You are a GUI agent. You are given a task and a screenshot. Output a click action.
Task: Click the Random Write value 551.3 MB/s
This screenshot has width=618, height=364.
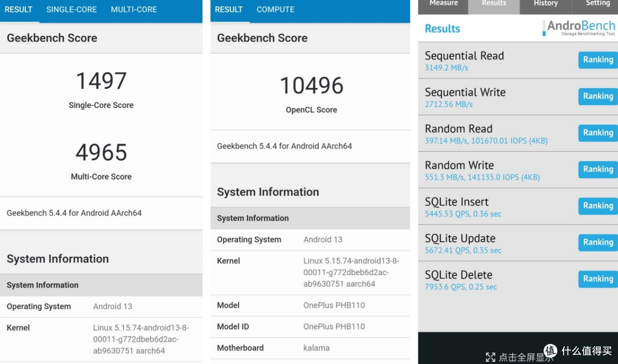[444, 177]
